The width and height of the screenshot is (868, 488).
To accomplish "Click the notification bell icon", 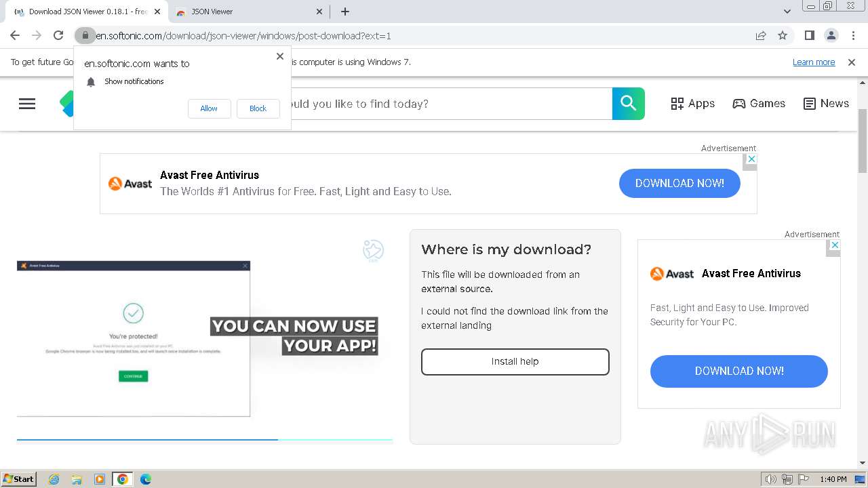I will [91, 82].
